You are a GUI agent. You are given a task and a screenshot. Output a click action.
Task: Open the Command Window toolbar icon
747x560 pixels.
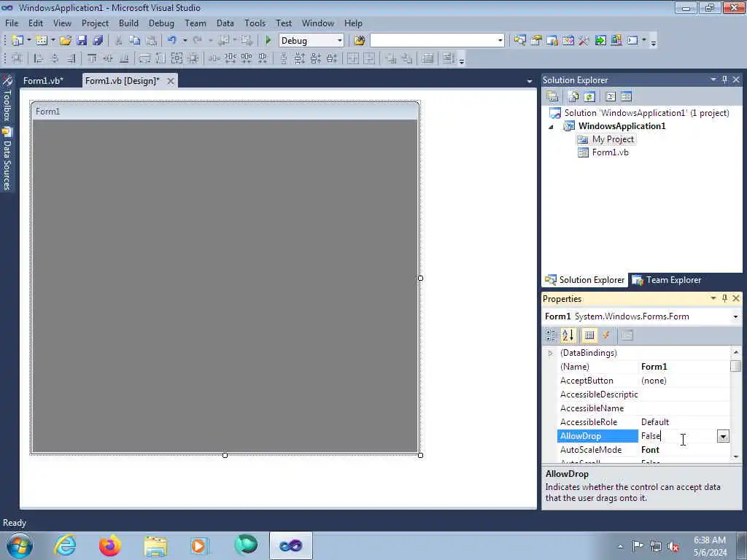coord(632,41)
